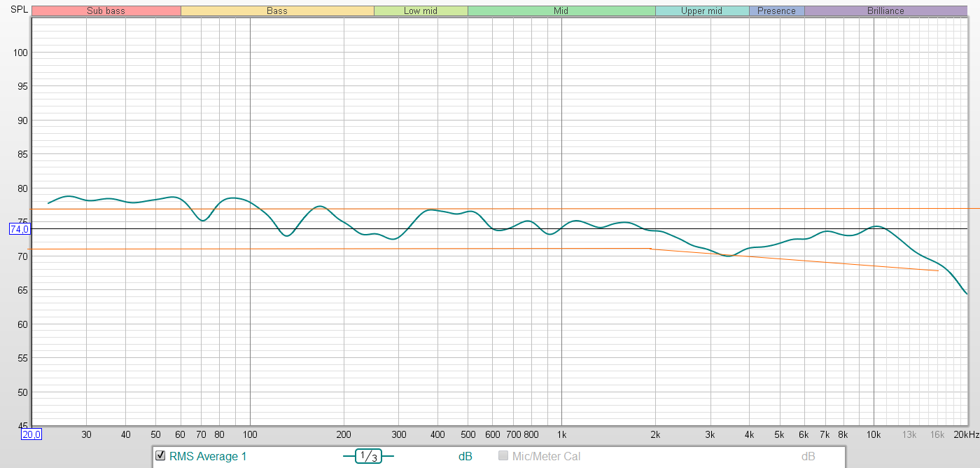The width and height of the screenshot is (980, 468).
Task: Select the Upper mid band header
Action: [702, 11]
